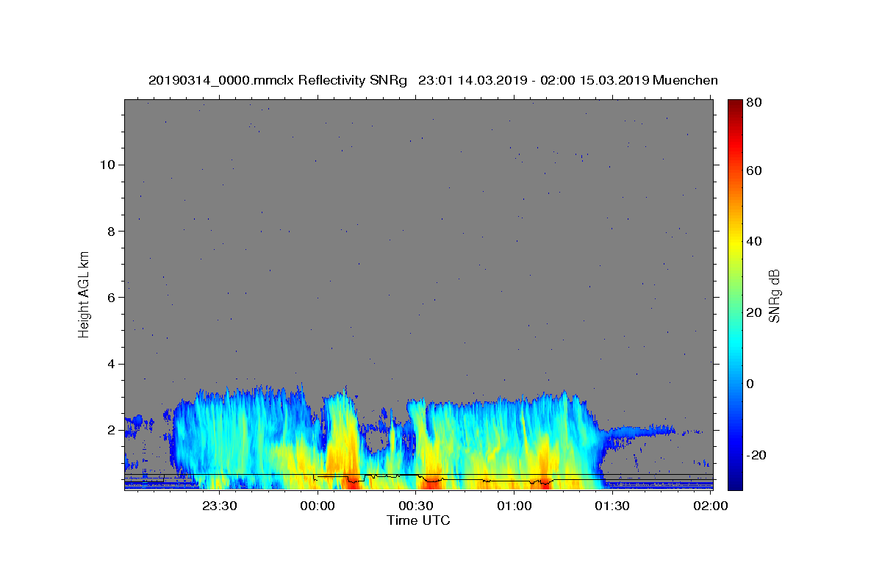
Task: Click the 'Time UTC' axis label
Action: click(419, 520)
